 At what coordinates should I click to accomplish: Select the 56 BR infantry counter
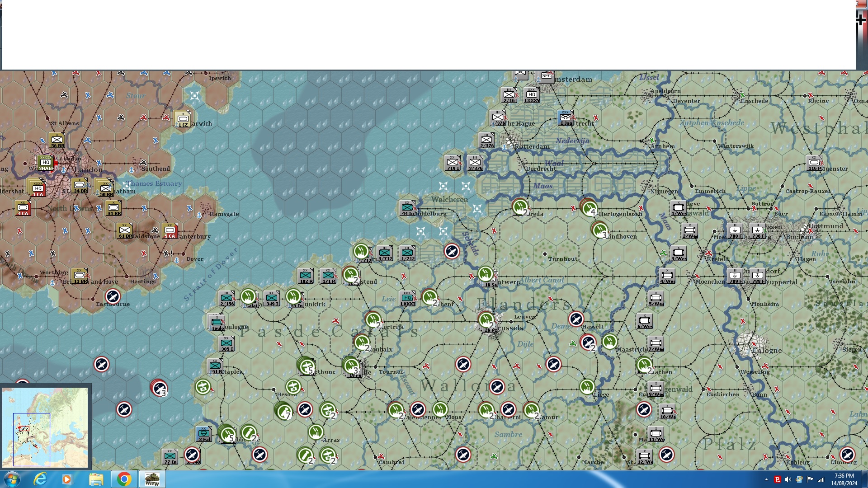pos(57,141)
